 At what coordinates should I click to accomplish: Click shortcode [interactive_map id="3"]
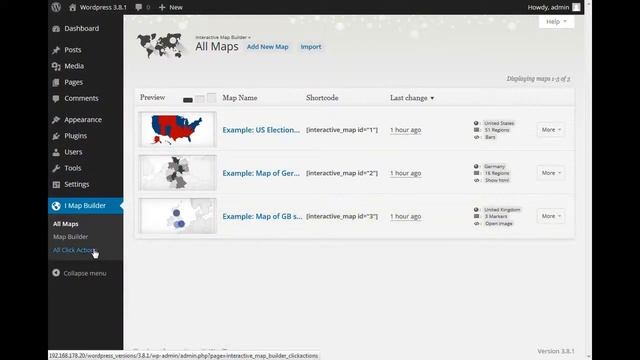click(342, 216)
